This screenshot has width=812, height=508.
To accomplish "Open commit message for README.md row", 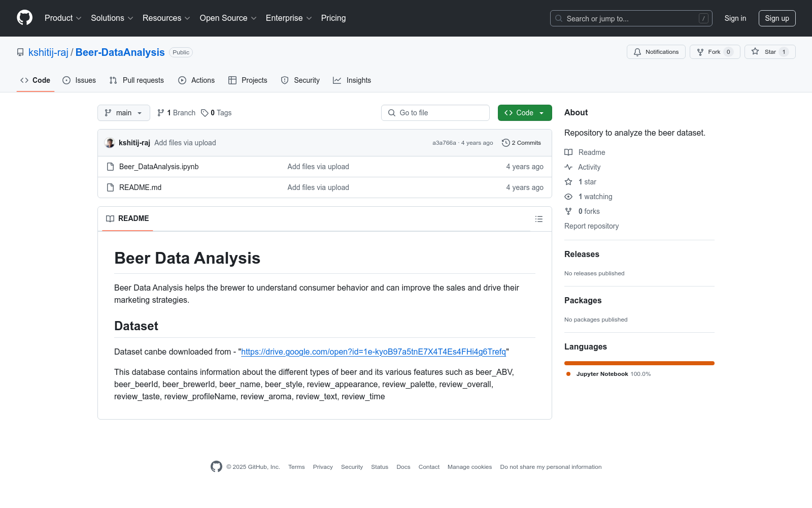I will click(318, 187).
